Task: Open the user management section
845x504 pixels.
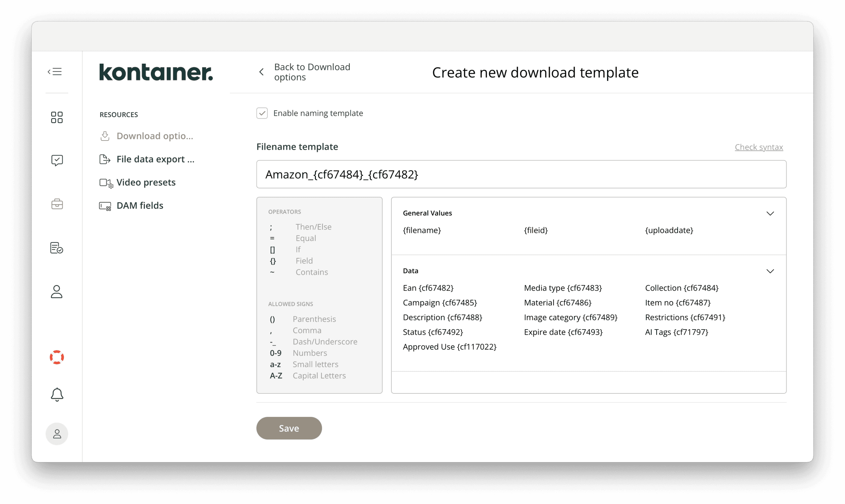Action: click(x=57, y=292)
